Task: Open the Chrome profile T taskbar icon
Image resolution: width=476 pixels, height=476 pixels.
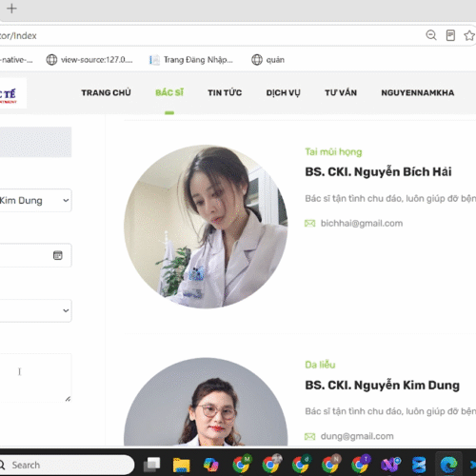Action: point(361,464)
